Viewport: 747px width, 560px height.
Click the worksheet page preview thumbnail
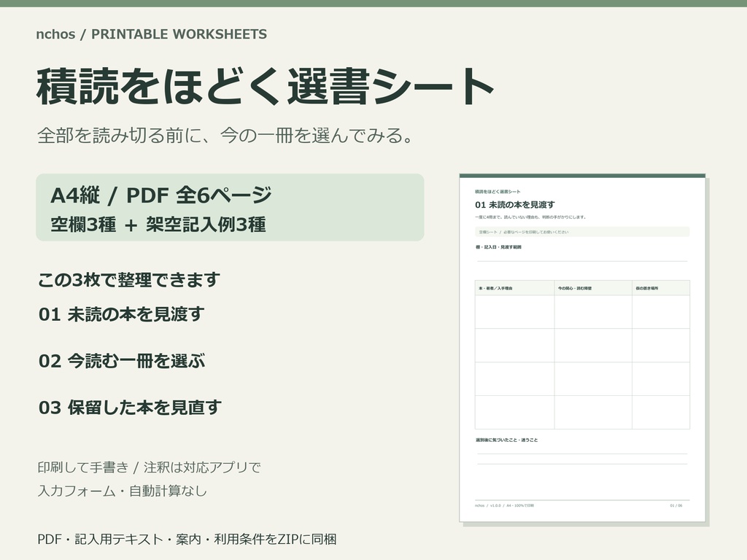click(x=582, y=348)
